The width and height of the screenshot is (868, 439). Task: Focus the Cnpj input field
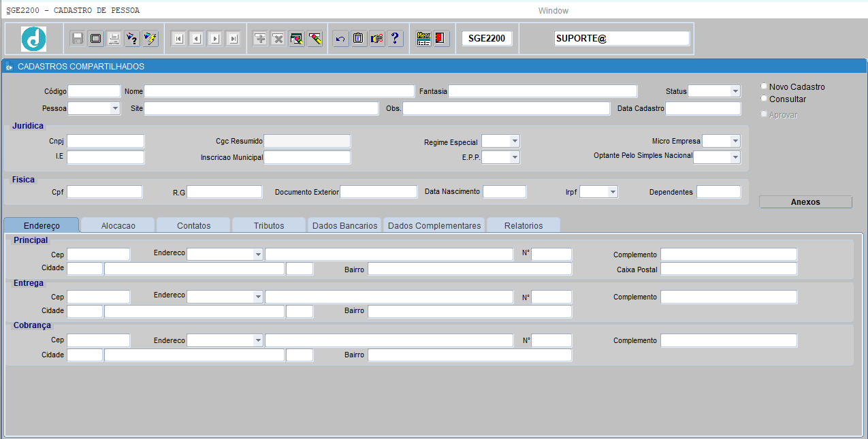(106, 141)
